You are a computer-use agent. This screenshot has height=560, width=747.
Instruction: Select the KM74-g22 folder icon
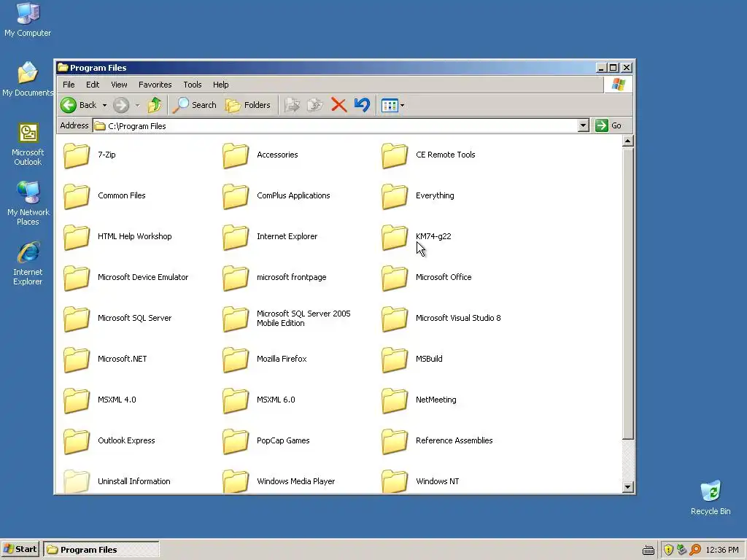(395, 237)
